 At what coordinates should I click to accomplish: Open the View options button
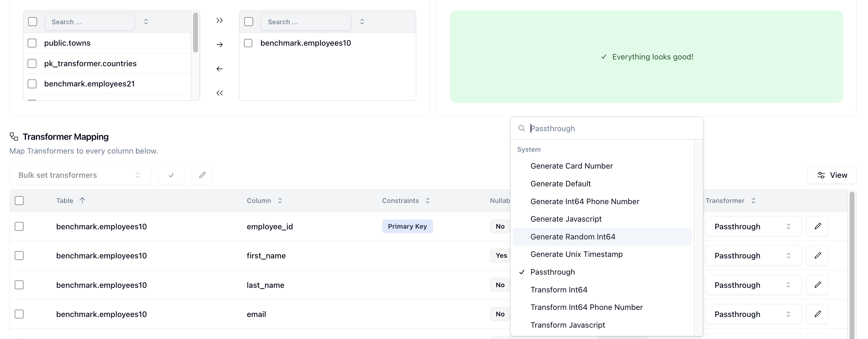(x=832, y=175)
